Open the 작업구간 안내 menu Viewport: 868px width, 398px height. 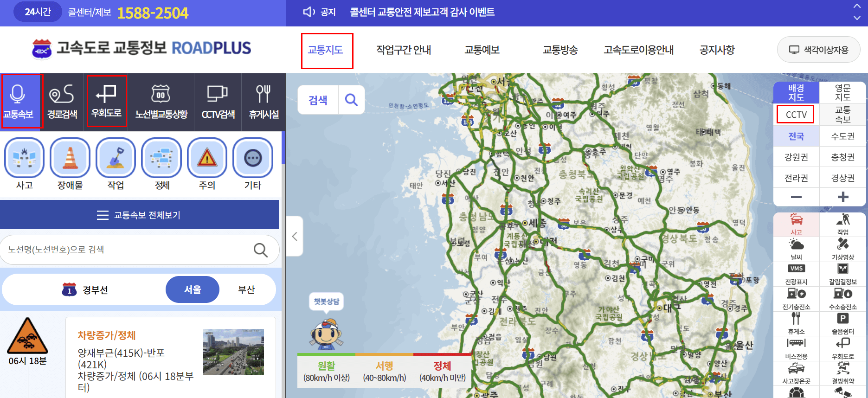point(404,50)
